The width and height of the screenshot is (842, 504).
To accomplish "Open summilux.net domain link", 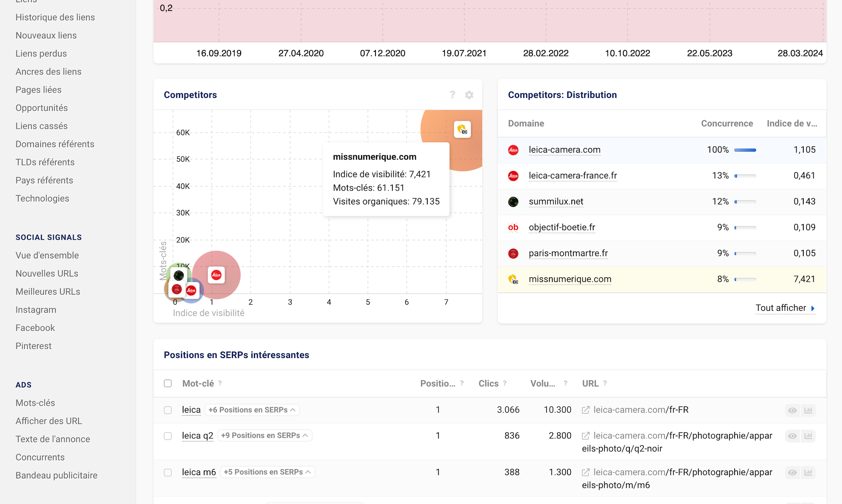I will [x=556, y=202].
